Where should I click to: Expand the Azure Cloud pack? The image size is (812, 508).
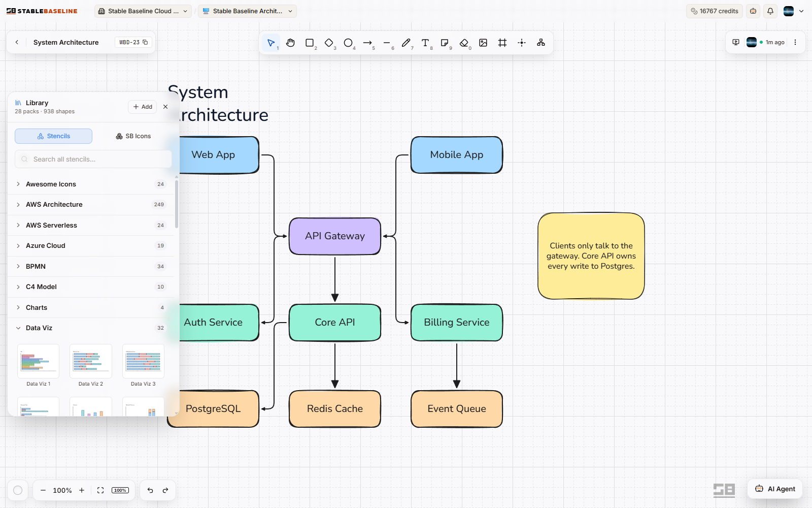pos(91,246)
